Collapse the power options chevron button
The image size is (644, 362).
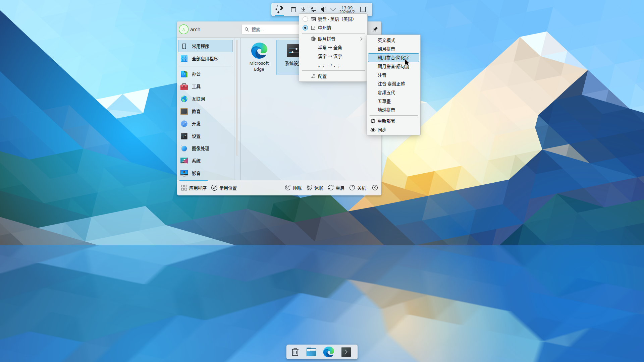tap(375, 188)
